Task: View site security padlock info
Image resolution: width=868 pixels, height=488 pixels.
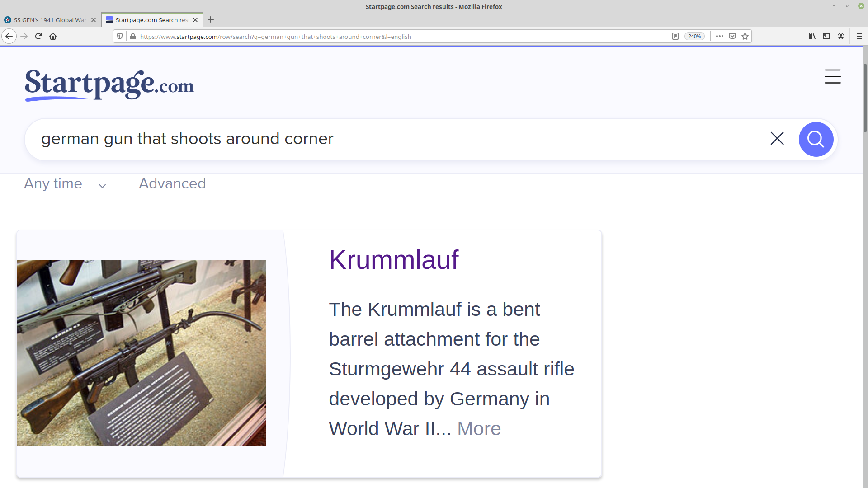Action: coord(132,36)
